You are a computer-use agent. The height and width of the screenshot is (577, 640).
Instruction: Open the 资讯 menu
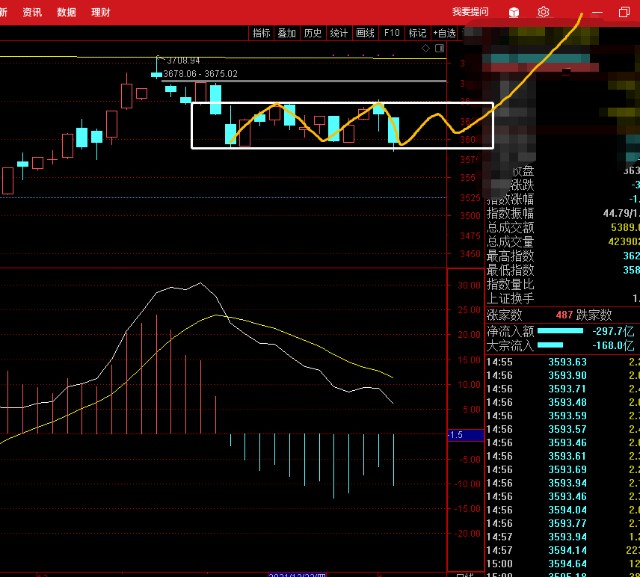[x=32, y=12]
